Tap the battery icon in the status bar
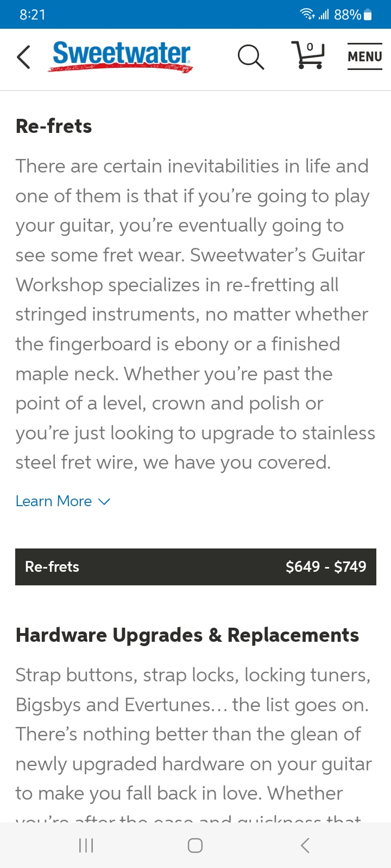This screenshot has width=391, height=868. (368, 15)
